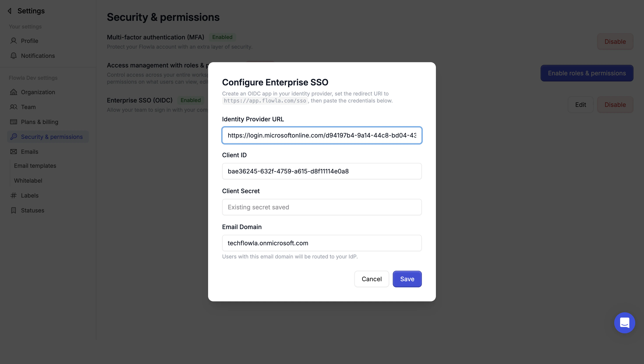Open Whitelabel settings

tap(28, 180)
